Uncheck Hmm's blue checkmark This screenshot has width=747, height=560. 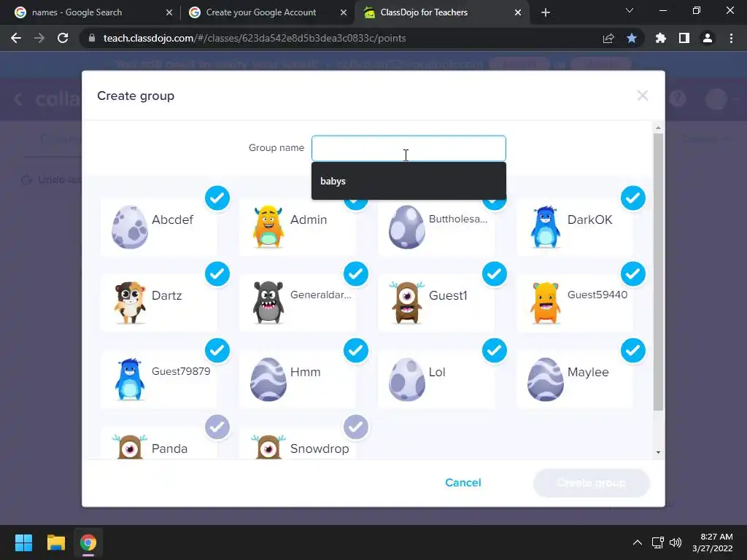pos(356,351)
